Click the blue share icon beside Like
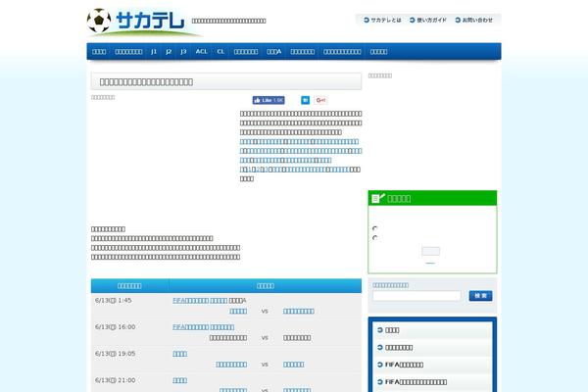Image resolution: width=588 pixels, height=392 pixels. (x=306, y=100)
